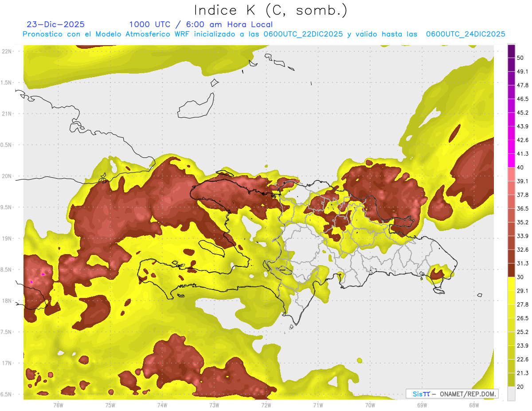The width and height of the screenshot is (532, 411).
Task: Click the legend value '29.1'
Action: click(x=522, y=291)
